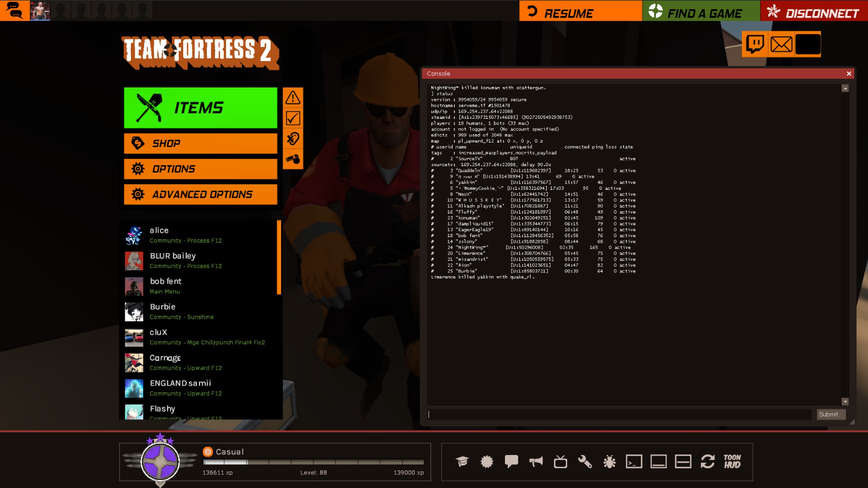This screenshot has width=868, height=488.
Task: Click the envelope mail icon
Action: (x=781, y=44)
